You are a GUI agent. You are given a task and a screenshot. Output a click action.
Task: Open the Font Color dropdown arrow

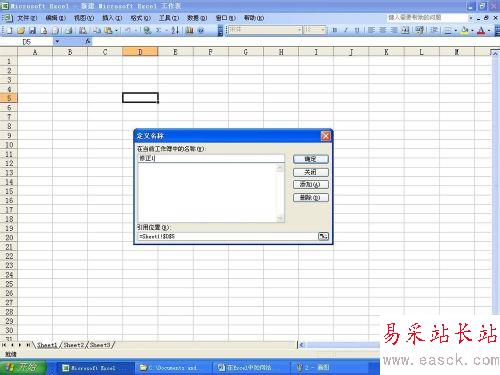(489, 31)
